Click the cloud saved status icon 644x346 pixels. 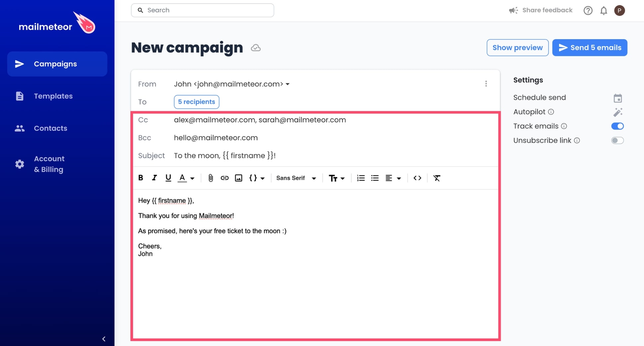(255, 48)
